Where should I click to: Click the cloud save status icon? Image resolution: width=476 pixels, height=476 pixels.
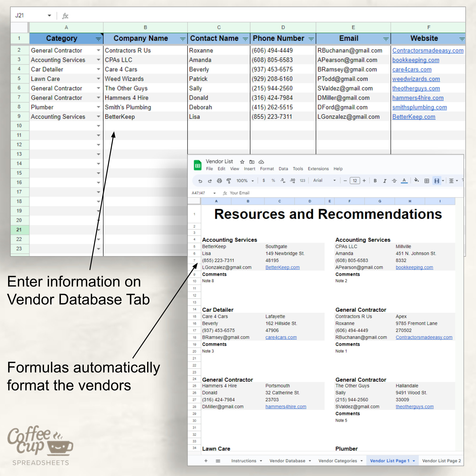pyautogui.click(x=261, y=162)
